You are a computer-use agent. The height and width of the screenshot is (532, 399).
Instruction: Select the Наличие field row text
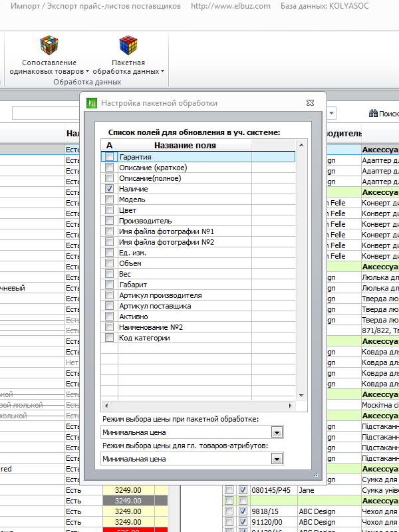click(134, 189)
